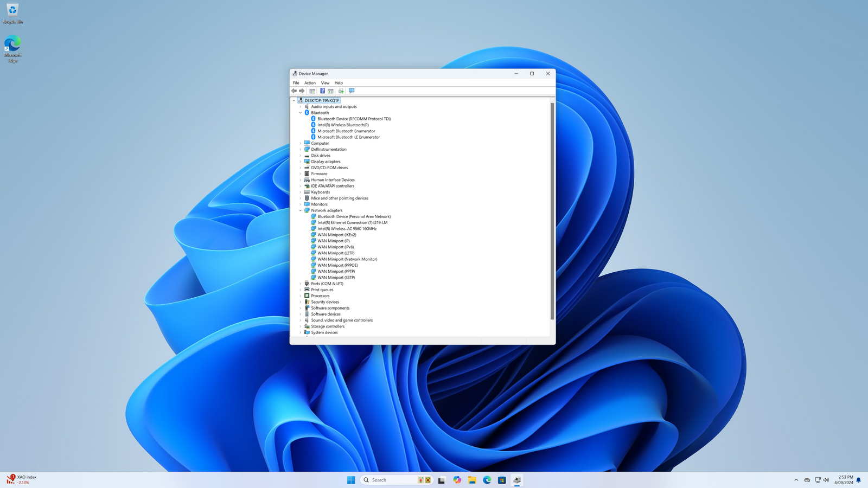Click the Security devices icon
Screen dimensions: 868x488
tap(307, 302)
